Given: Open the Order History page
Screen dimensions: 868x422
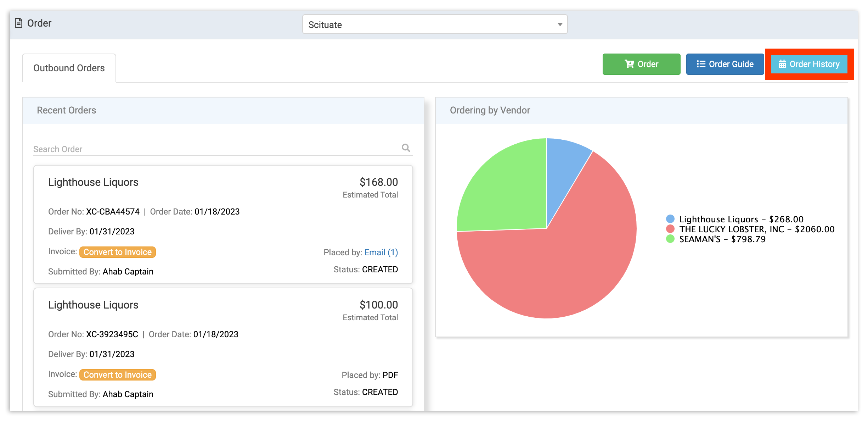Looking at the screenshot, I should click(x=809, y=64).
